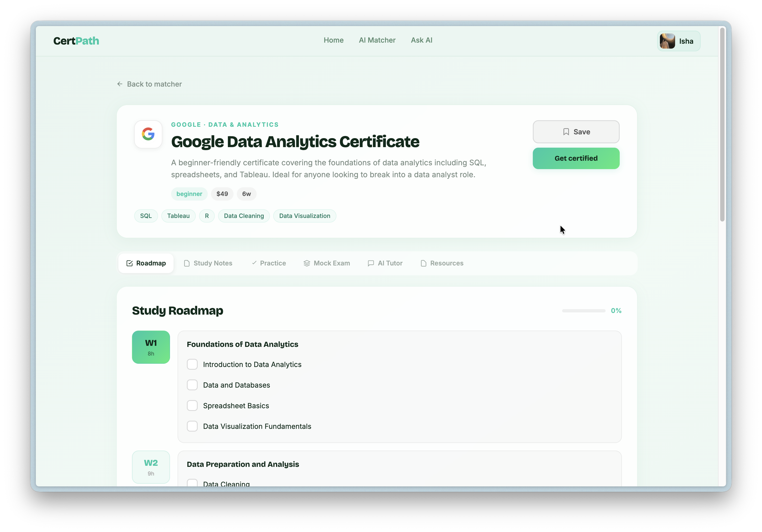Click the Practice checkmark icon
This screenshot has width=762, height=532.
pyautogui.click(x=254, y=263)
